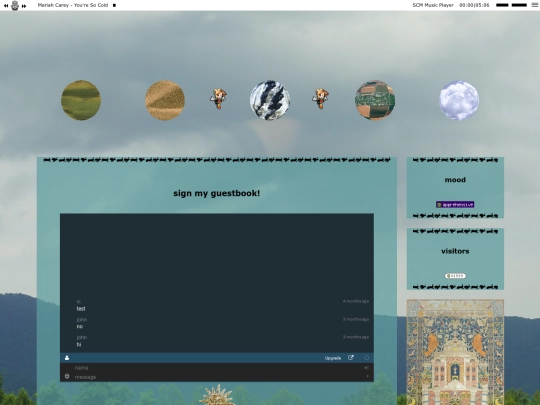
Task: Click song title 'Mariah Carey - You're So Cold'
Action: point(73,5)
